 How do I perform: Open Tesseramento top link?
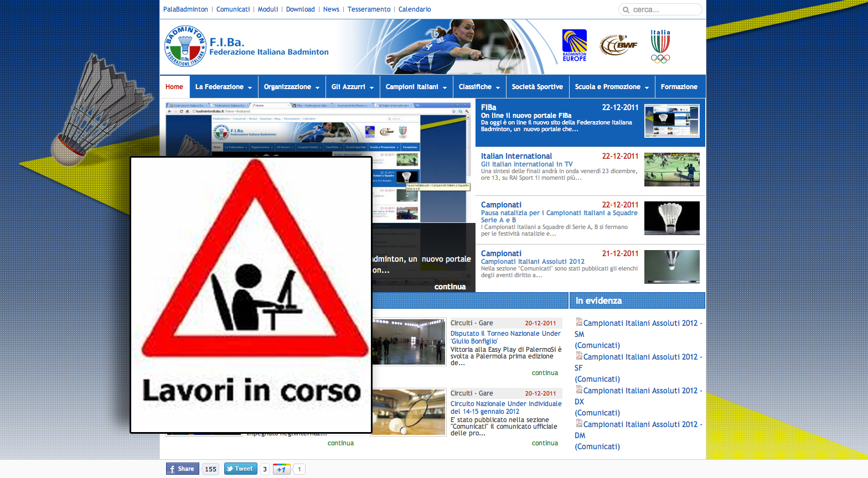coord(369,9)
